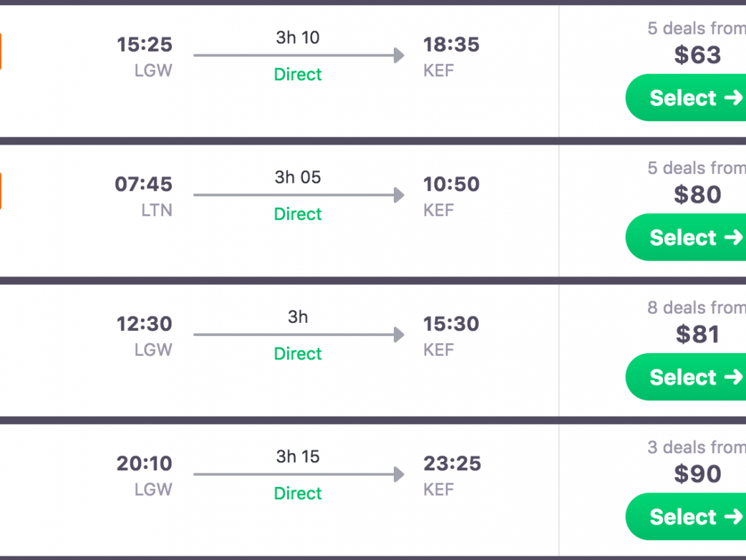This screenshot has height=560, width=746.
Task: Click the Direct label under 3h 10
Action: pyautogui.click(x=298, y=74)
